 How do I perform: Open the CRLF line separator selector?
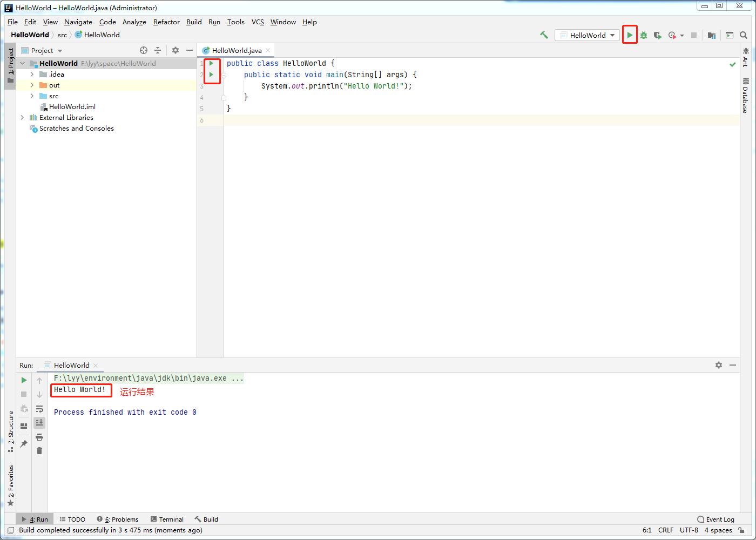(x=666, y=530)
